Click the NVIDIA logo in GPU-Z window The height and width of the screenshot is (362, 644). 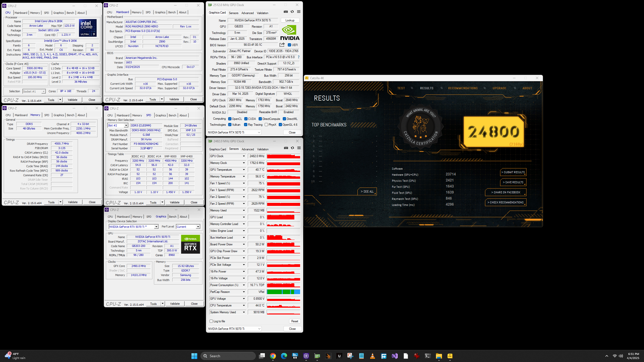click(290, 33)
